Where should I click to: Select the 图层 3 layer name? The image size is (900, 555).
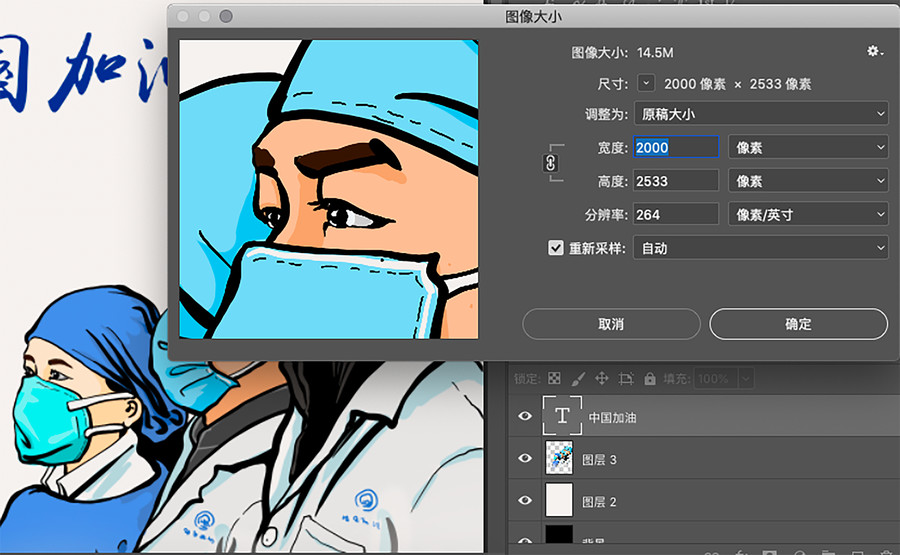(x=599, y=459)
